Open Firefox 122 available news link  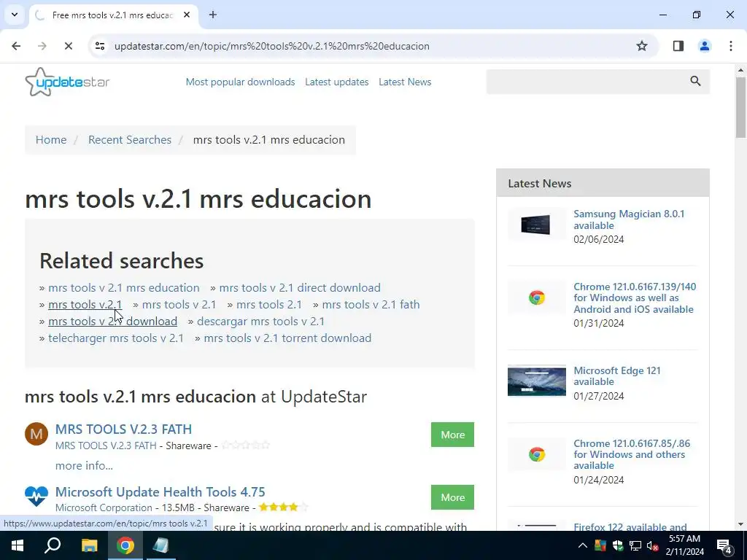click(630, 526)
